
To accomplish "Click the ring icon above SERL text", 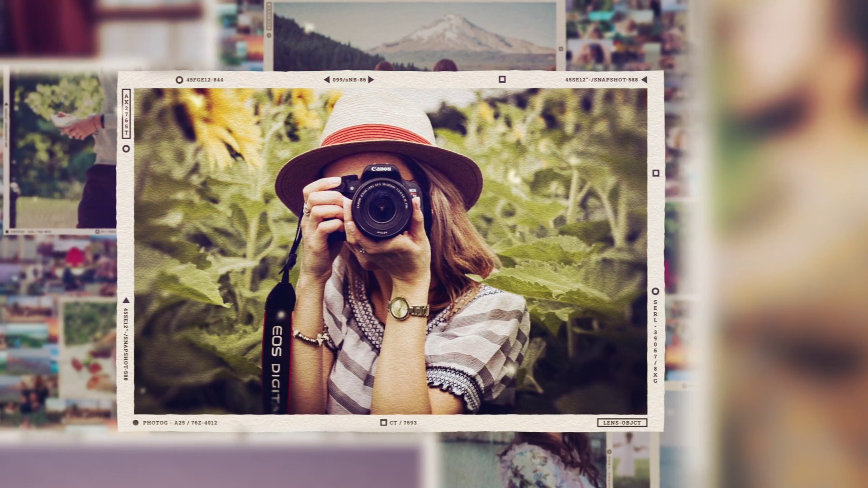I will 655,291.
